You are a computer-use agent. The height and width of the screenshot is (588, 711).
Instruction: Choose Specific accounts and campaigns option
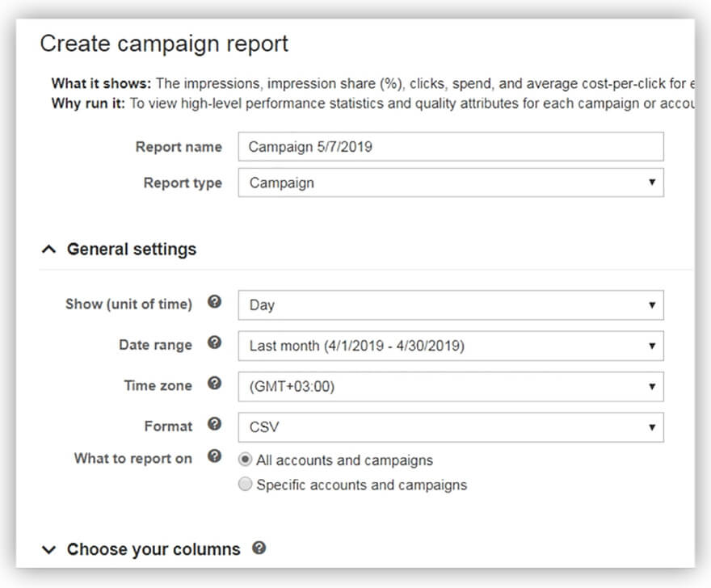pyautogui.click(x=246, y=485)
